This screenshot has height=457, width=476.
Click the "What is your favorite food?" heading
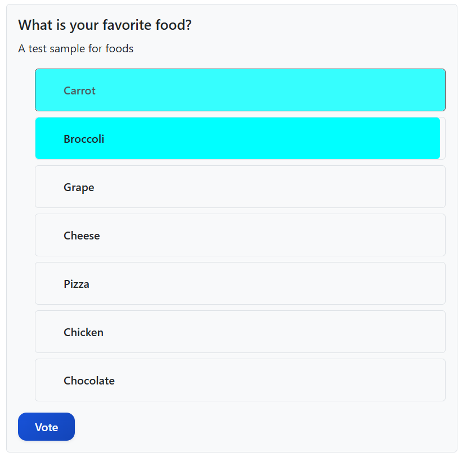tap(105, 25)
